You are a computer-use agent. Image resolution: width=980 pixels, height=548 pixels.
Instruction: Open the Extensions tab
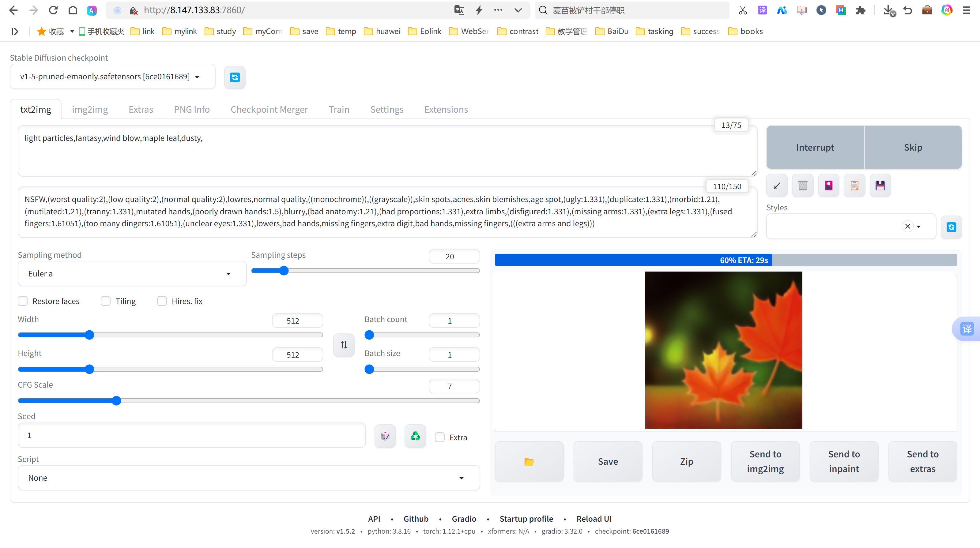[x=446, y=110]
